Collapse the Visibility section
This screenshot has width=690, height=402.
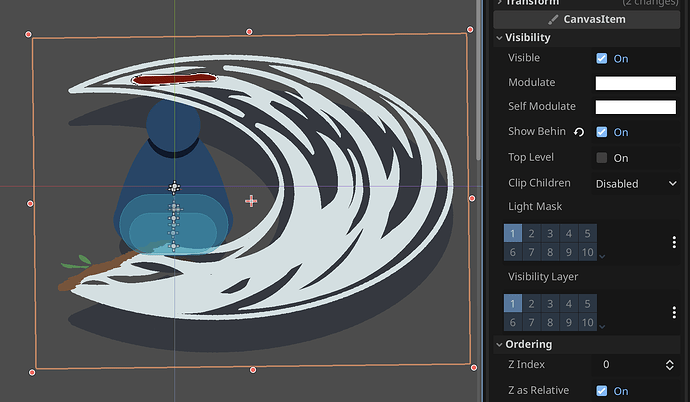coord(527,38)
